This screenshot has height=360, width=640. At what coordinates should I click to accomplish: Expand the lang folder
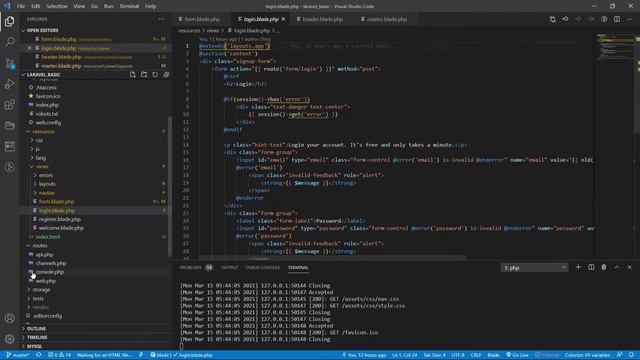pyautogui.click(x=40, y=158)
